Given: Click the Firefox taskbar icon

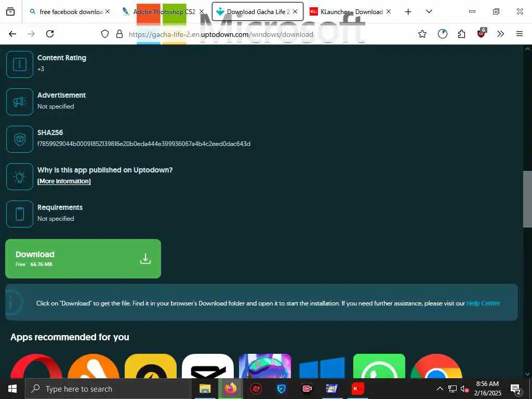Looking at the screenshot, I should (x=230, y=389).
